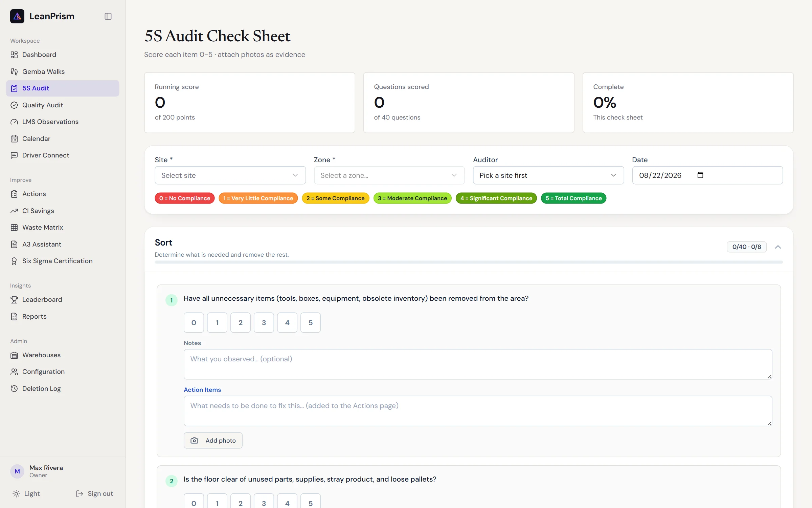The image size is (812, 508).
Task: Click the Notes field for question 1
Action: 478,364
